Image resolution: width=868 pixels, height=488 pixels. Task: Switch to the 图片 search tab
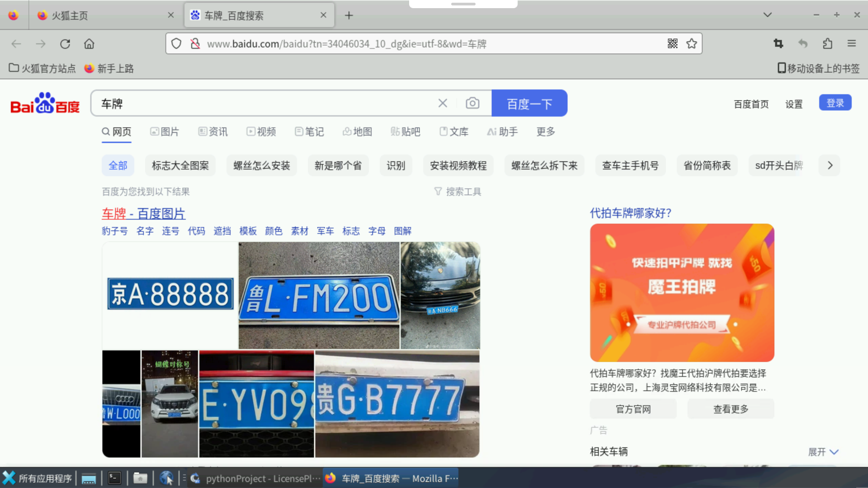pos(165,131)
